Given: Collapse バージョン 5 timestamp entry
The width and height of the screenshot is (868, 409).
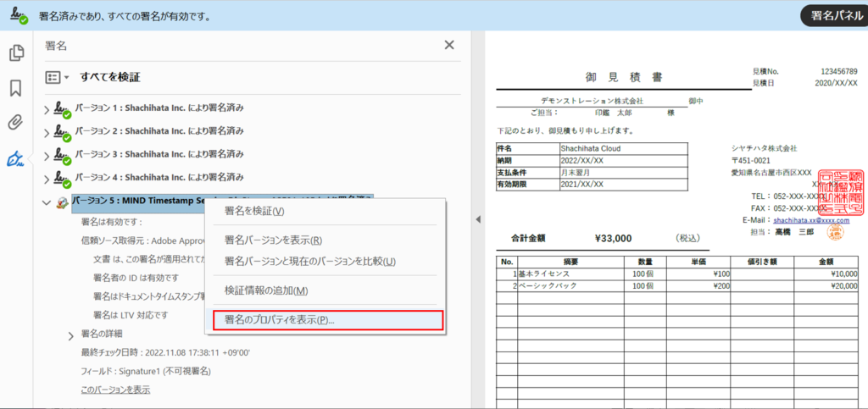Looking at the screenshot, I should pyautogui.click(x=47, y=203).
